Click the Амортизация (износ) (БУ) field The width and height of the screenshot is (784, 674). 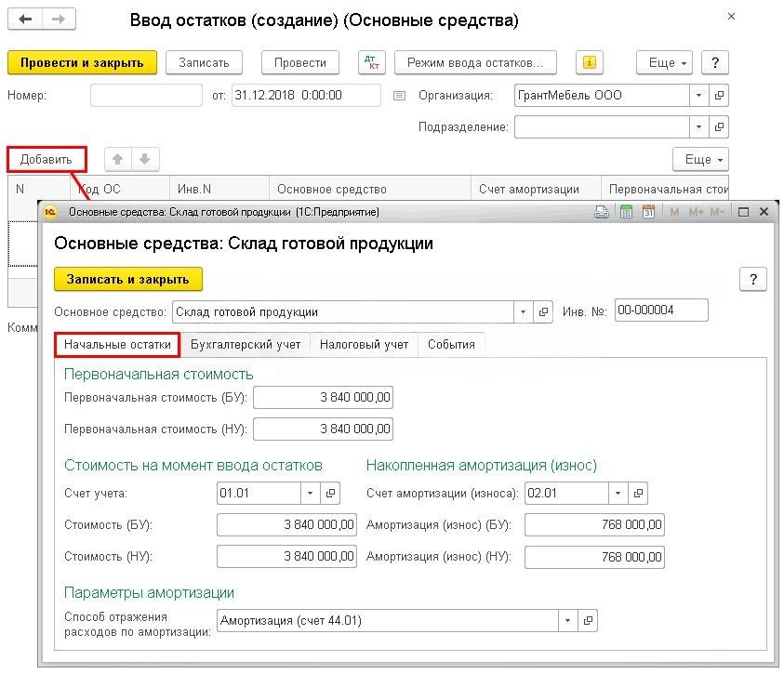coord(594,524)
